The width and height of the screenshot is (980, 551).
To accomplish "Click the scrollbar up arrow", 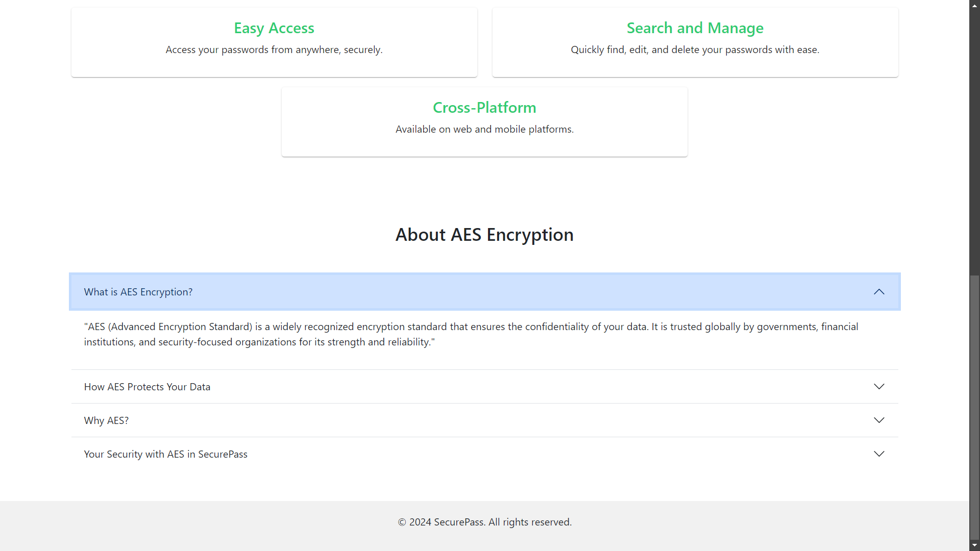I will coord(974,5).
